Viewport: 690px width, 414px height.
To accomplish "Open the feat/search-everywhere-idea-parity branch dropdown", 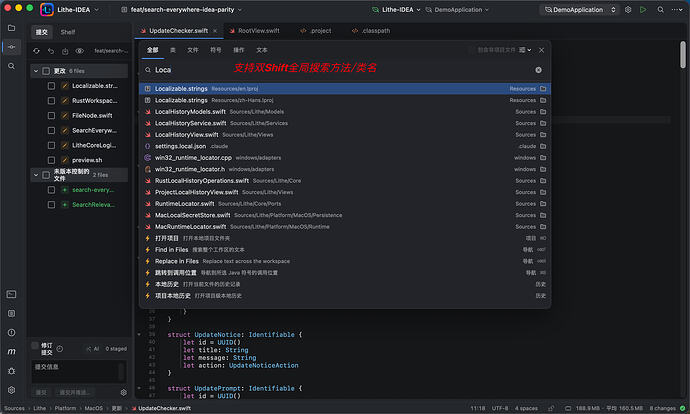I will (182, 10).
